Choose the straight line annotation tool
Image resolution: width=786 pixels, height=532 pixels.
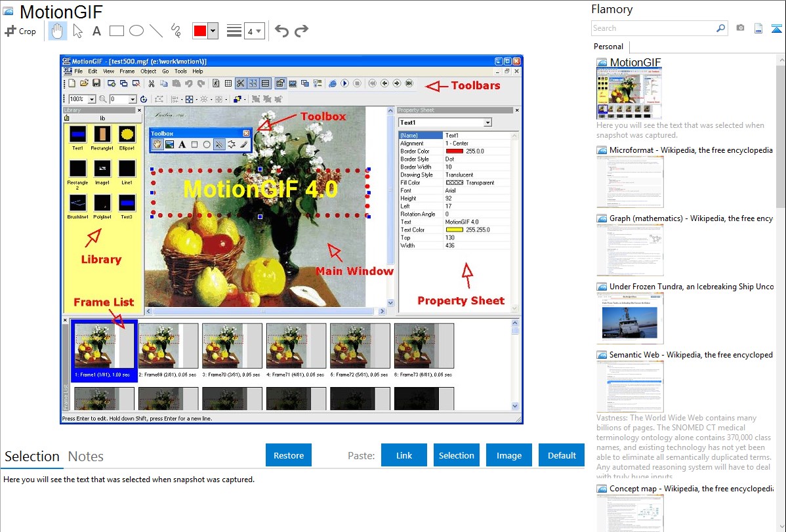156,31
